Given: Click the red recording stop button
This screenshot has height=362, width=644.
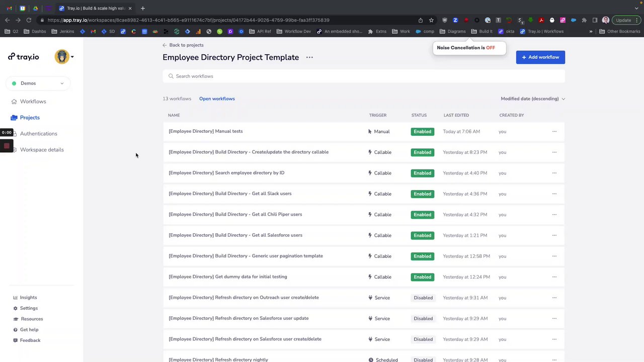Looking at the screenshot, I should [7, 146].
